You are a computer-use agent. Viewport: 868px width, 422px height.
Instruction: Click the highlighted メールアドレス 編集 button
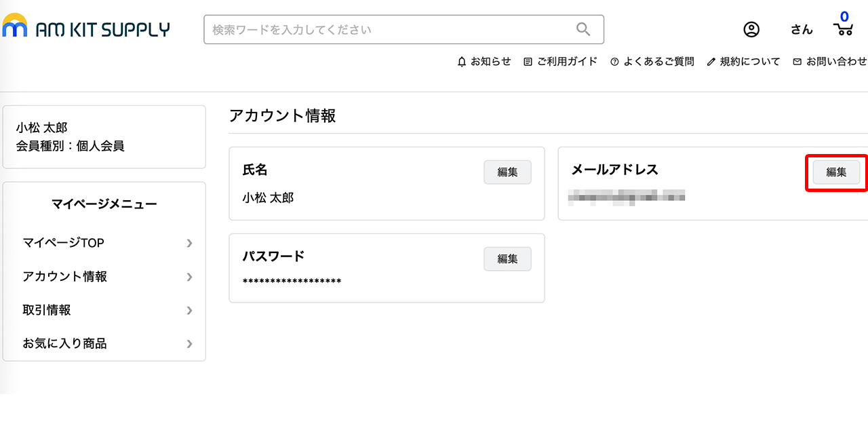pos(835,172)
